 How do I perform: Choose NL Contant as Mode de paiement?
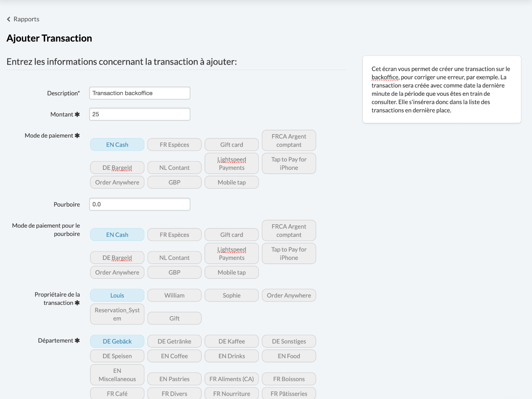[x=174, y=168]
